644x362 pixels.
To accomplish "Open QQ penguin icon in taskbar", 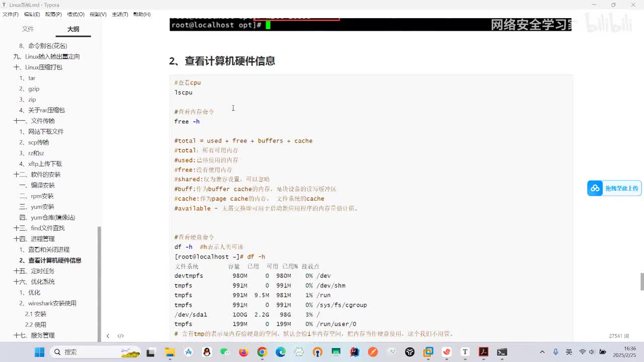I will click(x=207, y=352).
